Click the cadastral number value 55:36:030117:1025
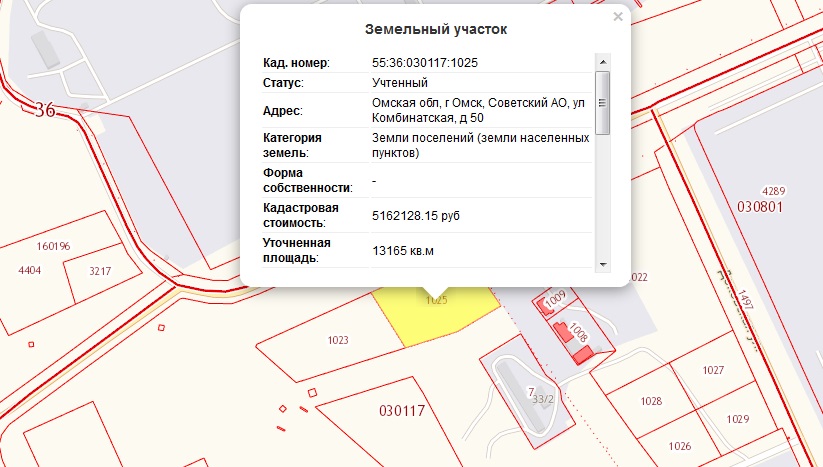 [424, 62]
